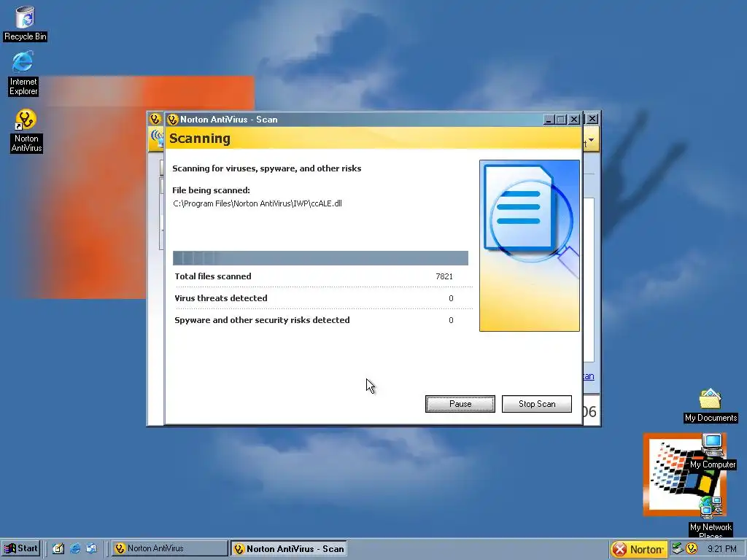The width and height of the screenshot is (747, 560).
Task: Click the scan progress bar
Action: click(320, 257)
